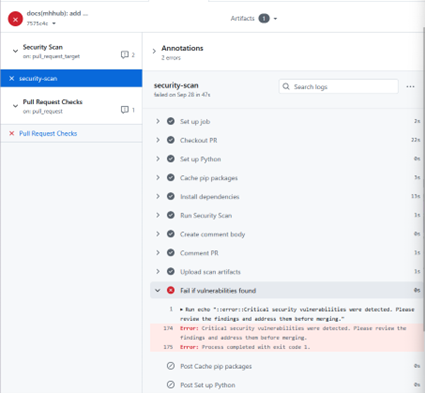
Task: Click the 22s duration of Checkout PR
Action: (415, 140)
